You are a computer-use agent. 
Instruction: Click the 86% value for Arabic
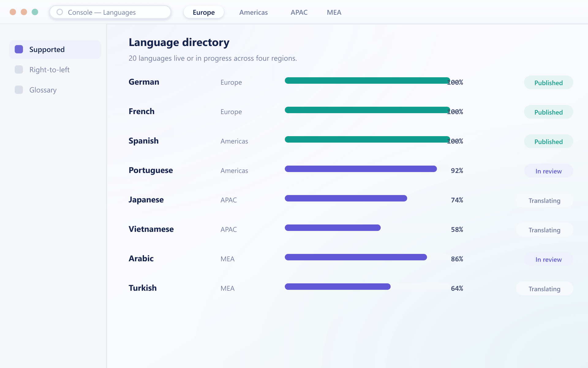457,259
